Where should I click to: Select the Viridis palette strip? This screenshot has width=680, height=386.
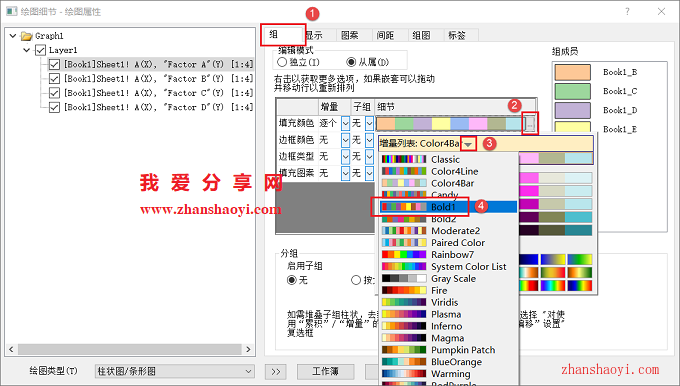404,302
